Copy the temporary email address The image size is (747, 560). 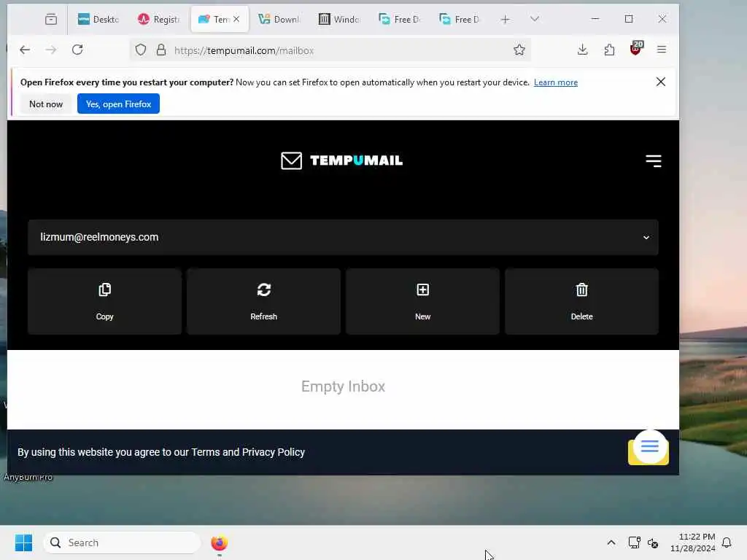coord(104,301)
